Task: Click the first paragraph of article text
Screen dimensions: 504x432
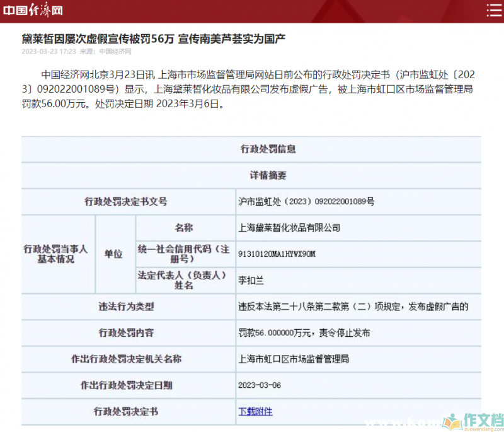Action: [x=251, y=90]
